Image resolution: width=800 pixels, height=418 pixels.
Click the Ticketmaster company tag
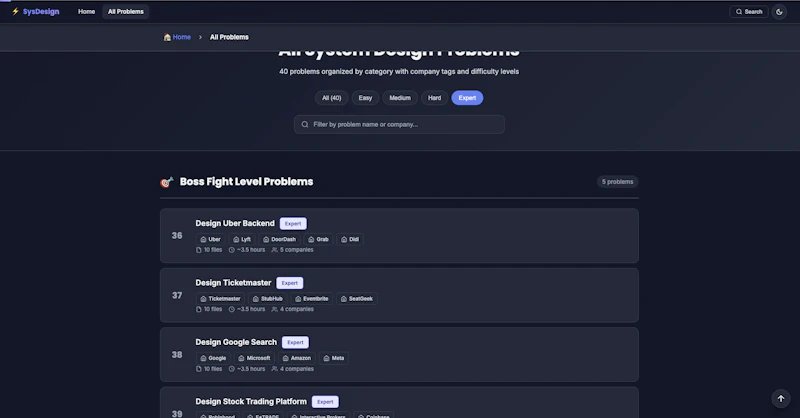tap(220, 299)
